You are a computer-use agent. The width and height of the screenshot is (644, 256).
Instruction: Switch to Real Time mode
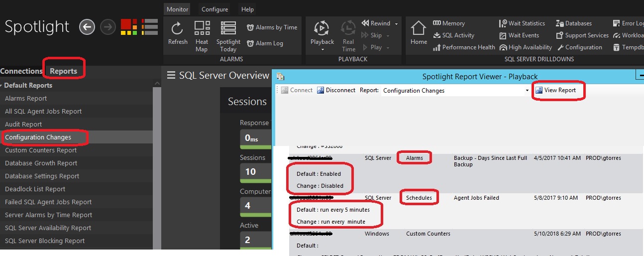pyautogui.click(x=348, y=36)
